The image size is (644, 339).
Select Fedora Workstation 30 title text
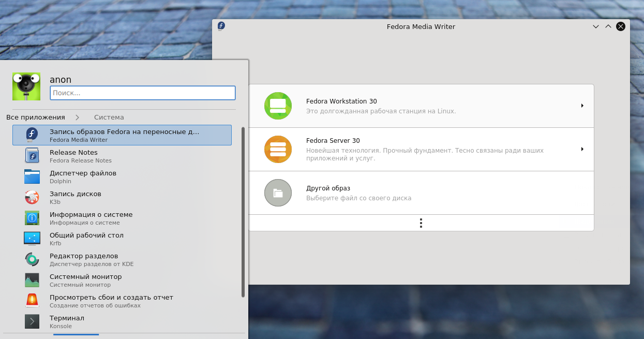pyautogui.click(x=341, y=101)
